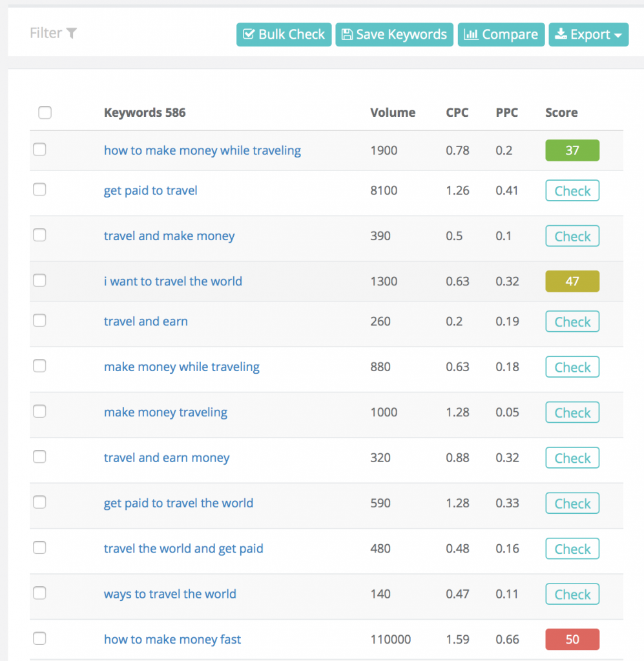Click Check for 'ways to travel the world'
This screenshot has height=661, width=644.
(x=572, y=594)
